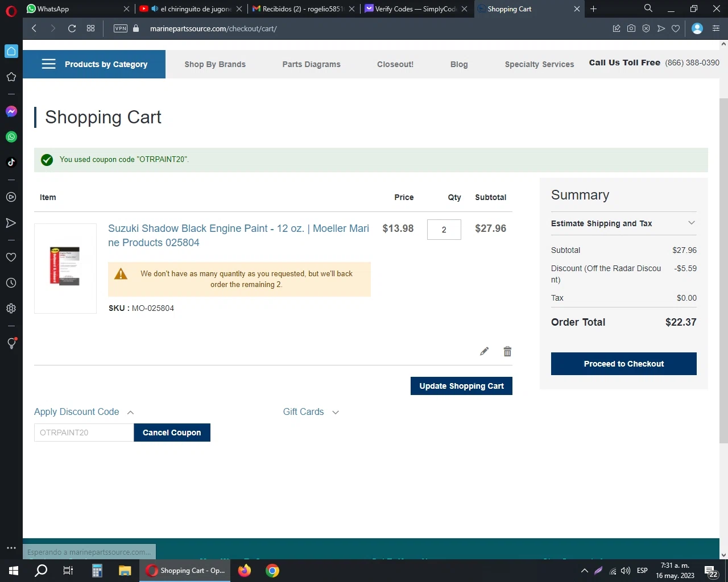Open bookmarks star in Opera sidebar

pyautogui.click(x=11, y=77)
